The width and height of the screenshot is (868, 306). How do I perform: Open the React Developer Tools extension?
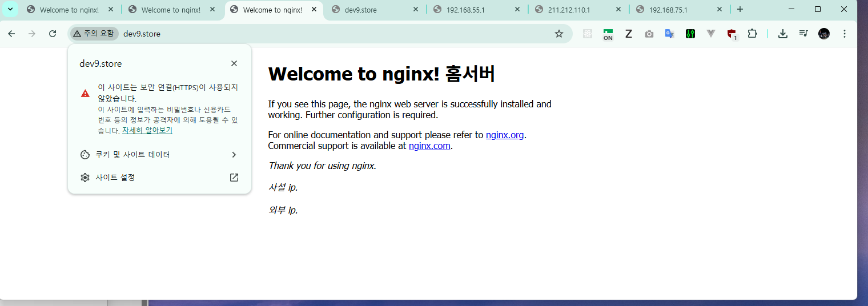click(588, 34)
